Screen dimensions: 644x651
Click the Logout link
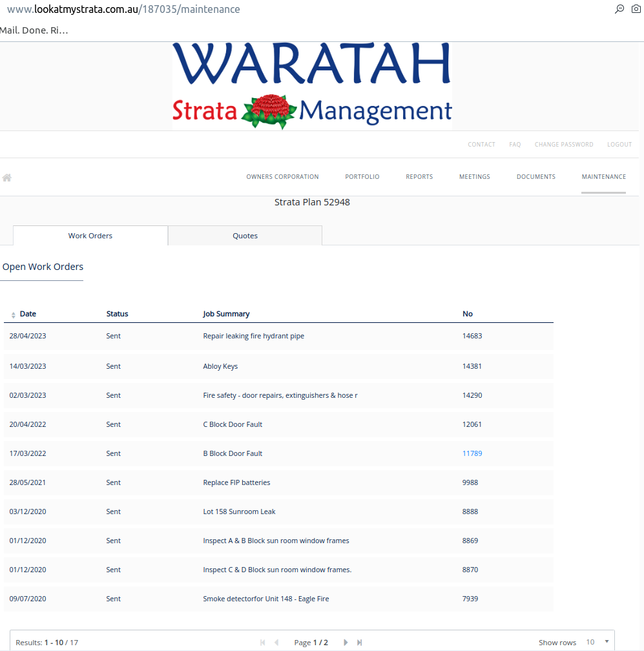[x=619, y=145]
